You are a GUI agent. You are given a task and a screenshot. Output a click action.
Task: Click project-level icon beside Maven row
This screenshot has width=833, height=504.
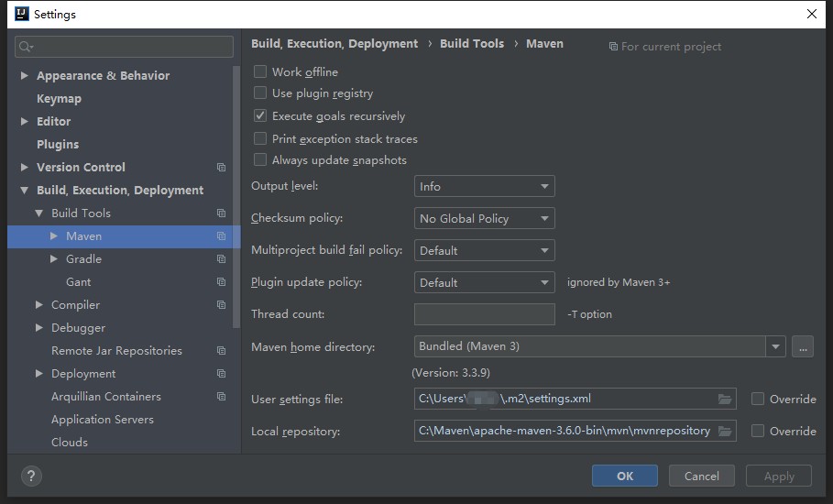point(222,236)
